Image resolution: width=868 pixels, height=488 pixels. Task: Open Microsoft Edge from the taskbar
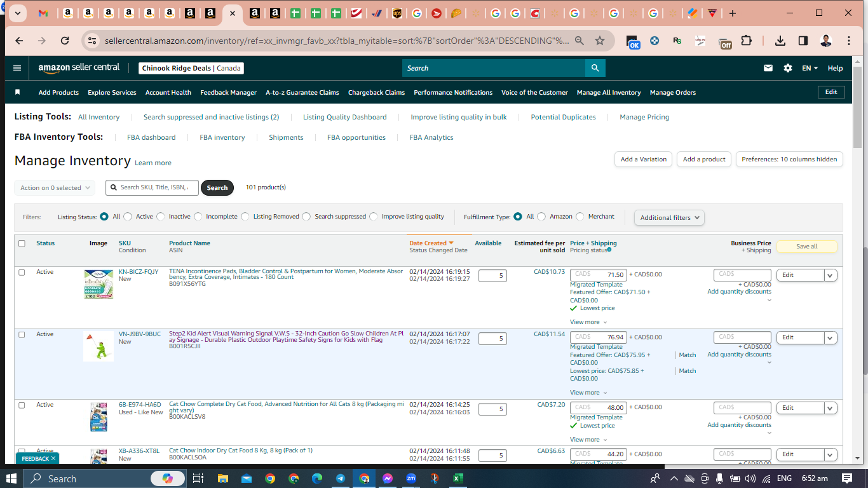317,478
